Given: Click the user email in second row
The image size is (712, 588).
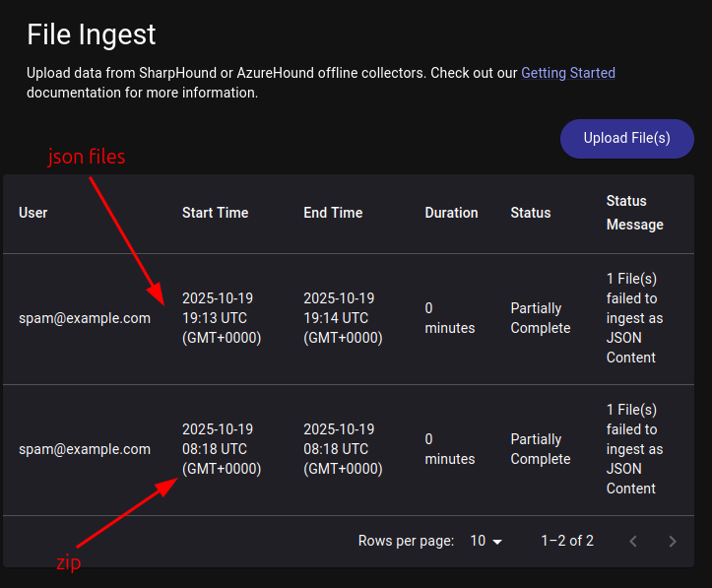Looking at the screenshot, I should 85,449.
